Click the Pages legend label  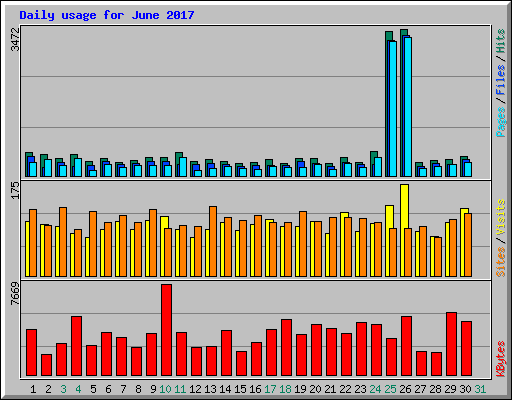point(500,122)
